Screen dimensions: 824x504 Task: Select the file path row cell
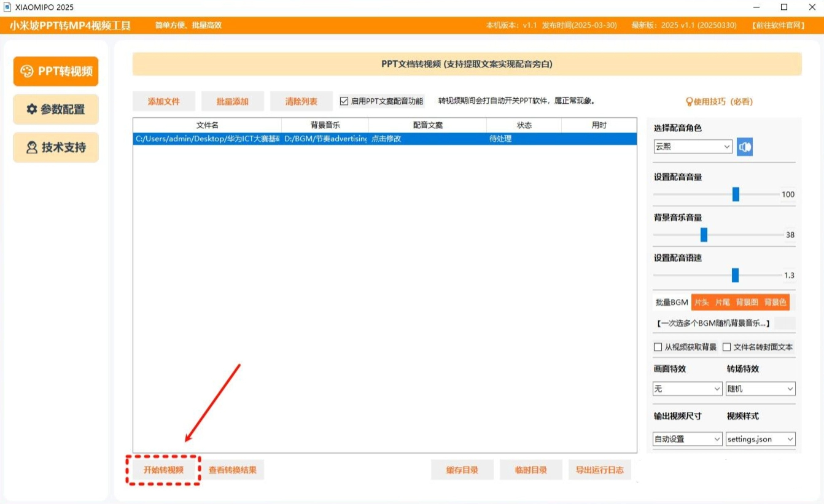tap(208, 139)
